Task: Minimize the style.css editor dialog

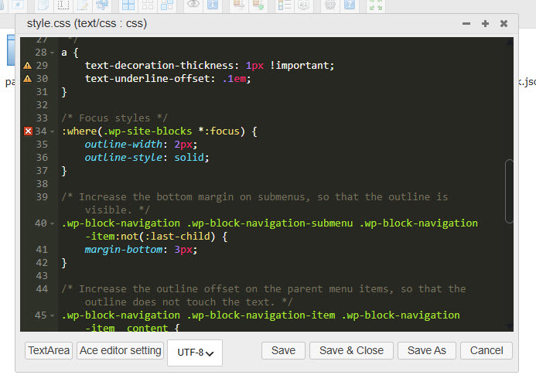Action: pyautogui.click(x=466, y=23)
